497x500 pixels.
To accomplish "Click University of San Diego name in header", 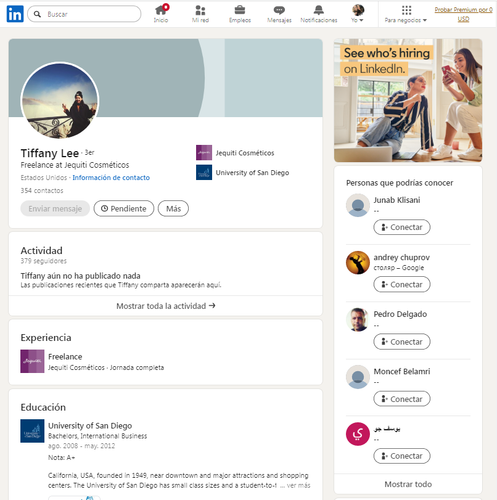I will (252, 173).
